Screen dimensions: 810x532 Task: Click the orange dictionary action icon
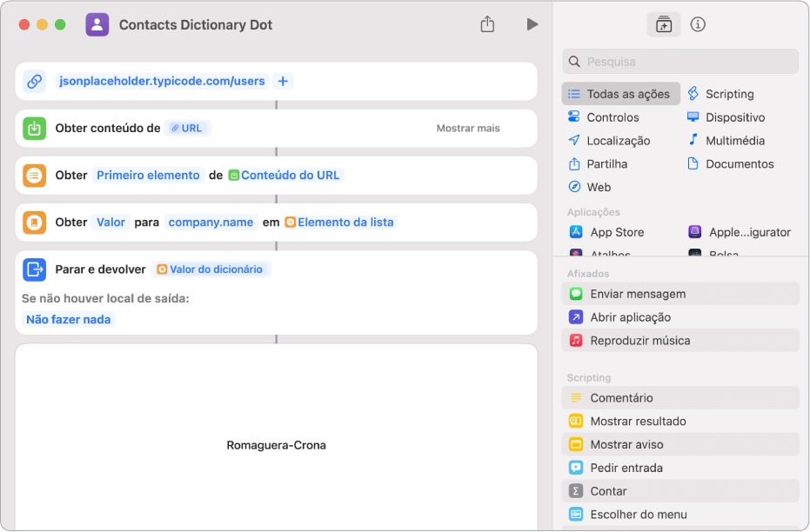tap(34, 223)
